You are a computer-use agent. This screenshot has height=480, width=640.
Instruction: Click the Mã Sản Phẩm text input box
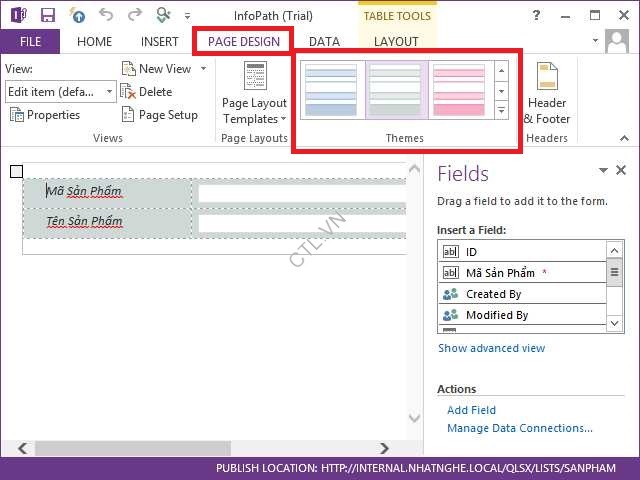pos(300,193)
